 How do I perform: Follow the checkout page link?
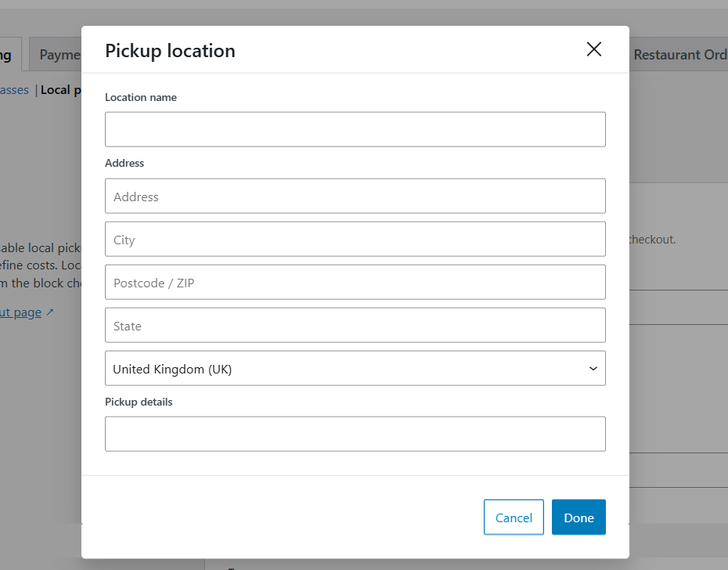pyautogui.click(x=20, y=312)
